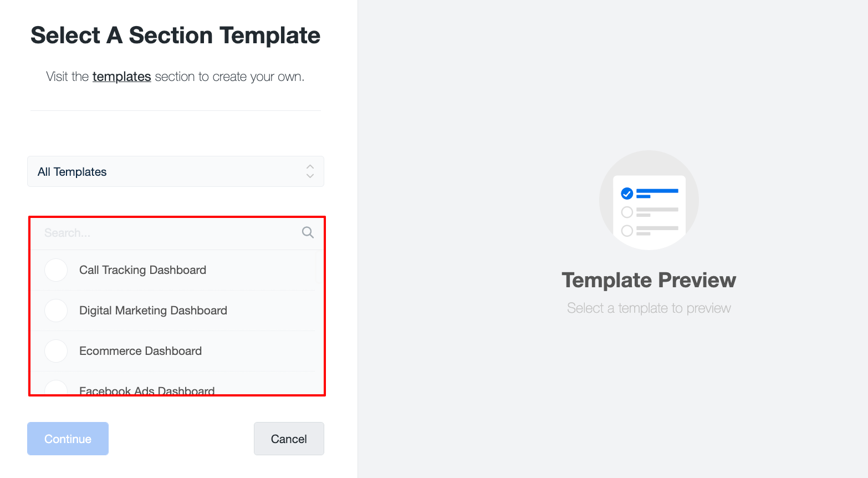Select the Digital Marketing Dashboard radio button
Image resolution: width=868 pixels, height=478 pixels.
tap(55, 311)
